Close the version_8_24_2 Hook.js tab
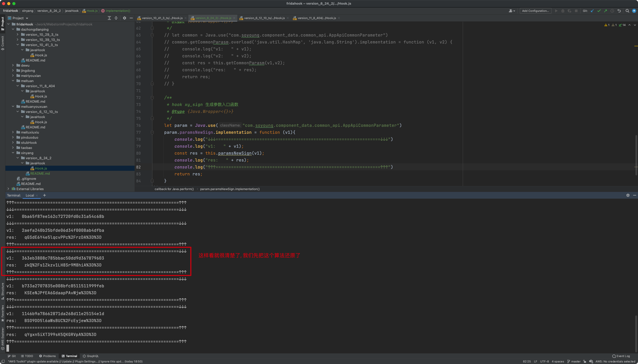The image size is (638, 364). pos(234,18)
